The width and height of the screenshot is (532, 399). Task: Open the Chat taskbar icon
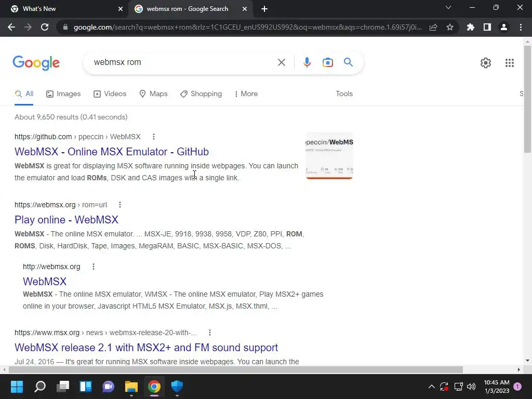109,387
